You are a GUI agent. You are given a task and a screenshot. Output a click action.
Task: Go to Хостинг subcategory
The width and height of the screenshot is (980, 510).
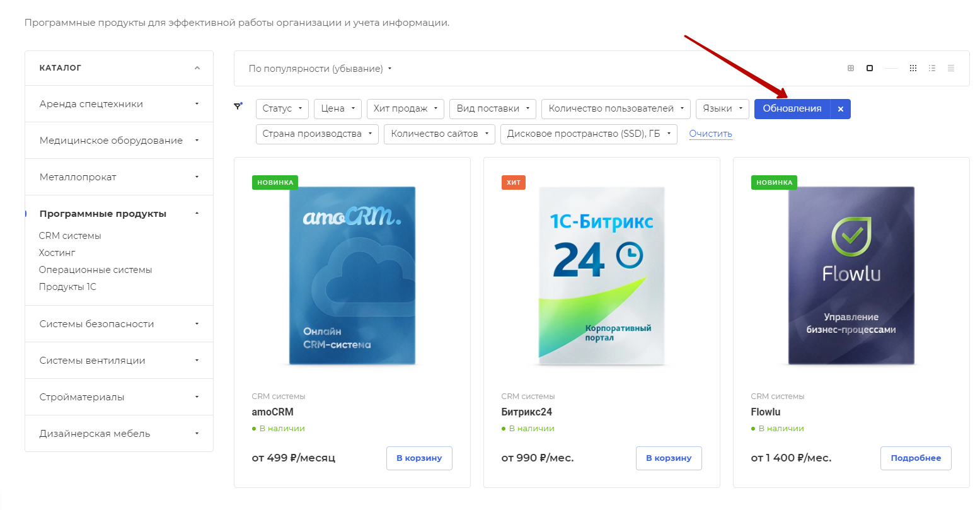(57, 253)
